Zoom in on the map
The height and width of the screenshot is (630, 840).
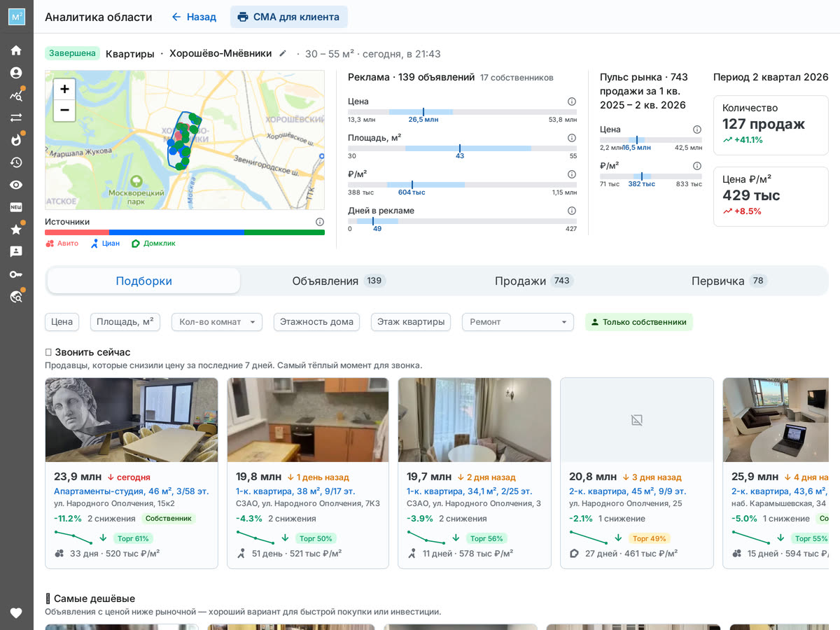pos(64,89)
